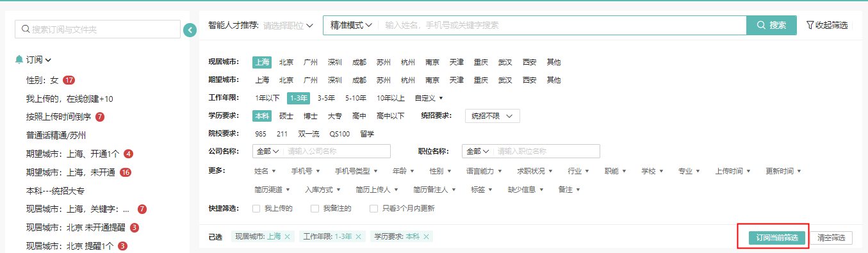Screen dimensions: 868x253
Task: Select the QS100 school requirement
Action: pyautogui.click(x=340, y=134)
